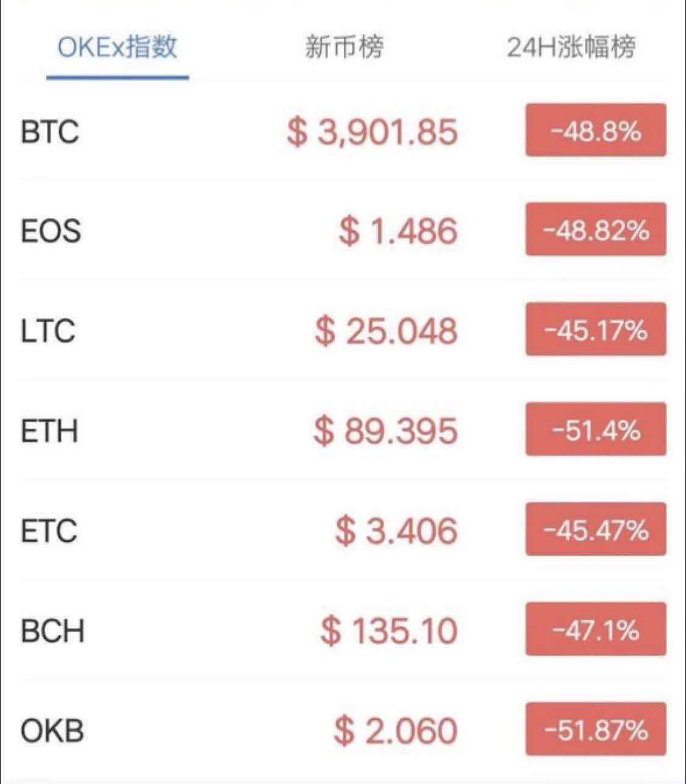Click the BTC -48.8% change badge
The image size is (686, 784).
tap(596, 131)
